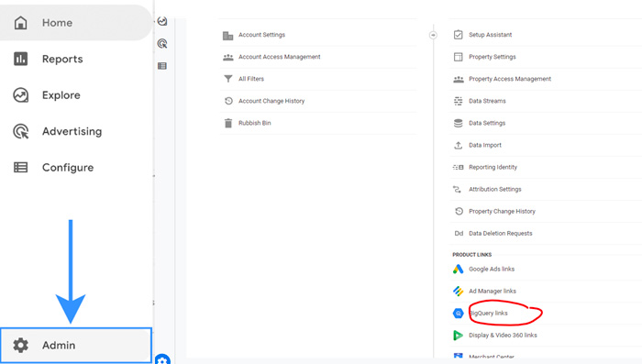Open Home in the navigation menu
The width and height of the screenshot is (642, 364).
click(76, 23)
